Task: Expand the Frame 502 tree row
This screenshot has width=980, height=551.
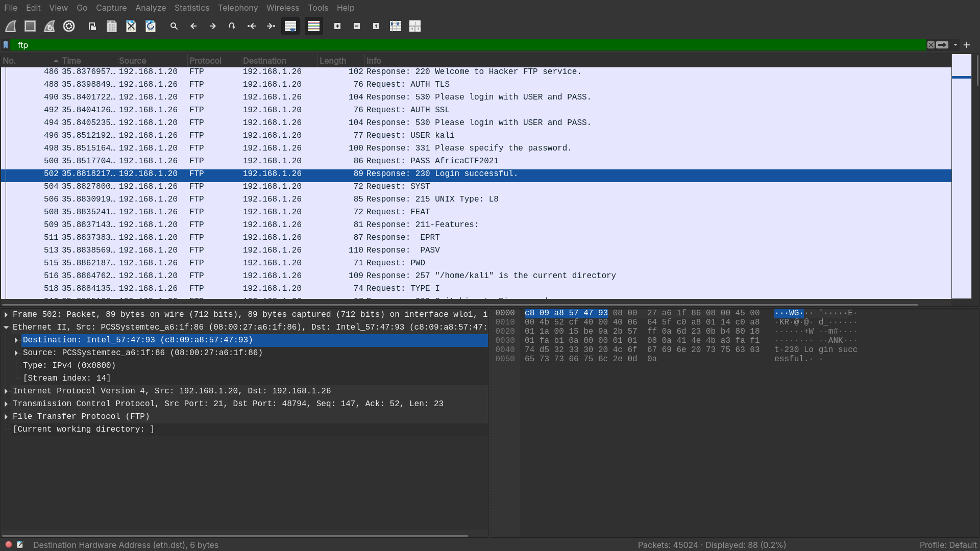Action: pos(6,315)
